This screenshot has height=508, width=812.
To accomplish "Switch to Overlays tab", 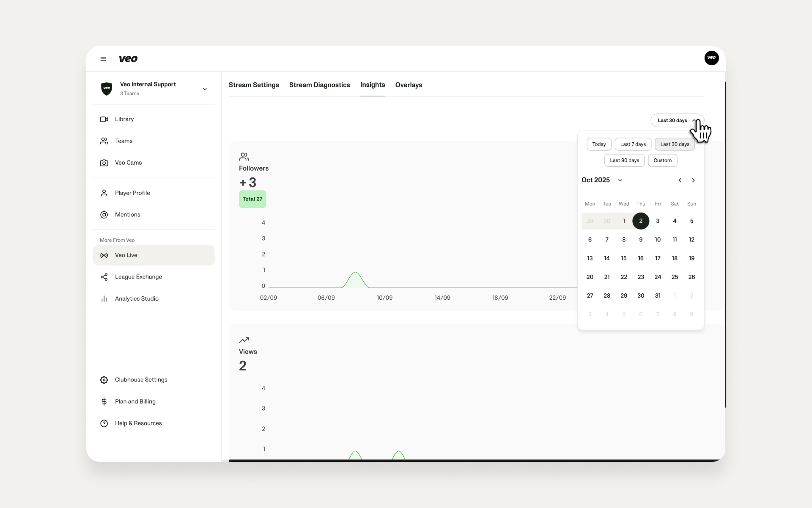I will click(x=409, y=85).
